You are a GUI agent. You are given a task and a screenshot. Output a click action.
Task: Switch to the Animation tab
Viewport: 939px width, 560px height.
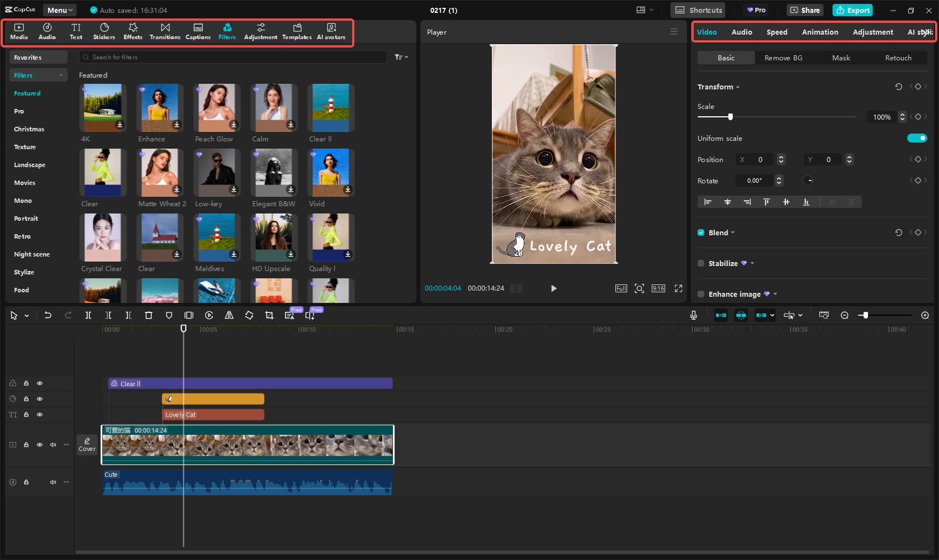[x=819, y=32]
